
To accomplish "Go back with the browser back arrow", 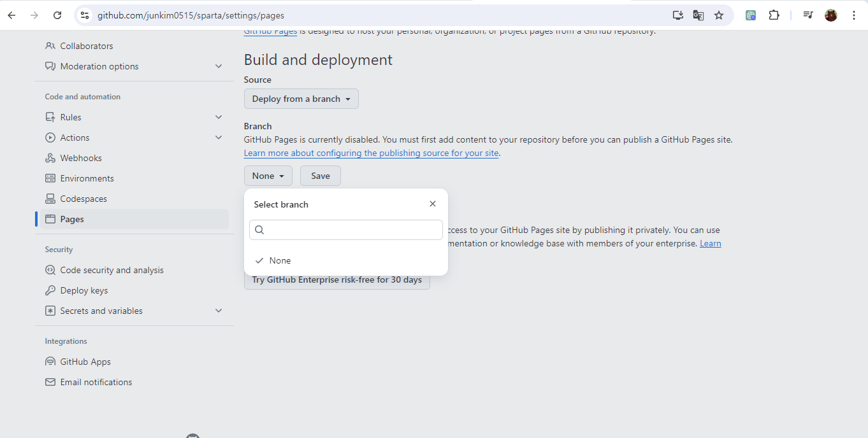I will [11, 15].
